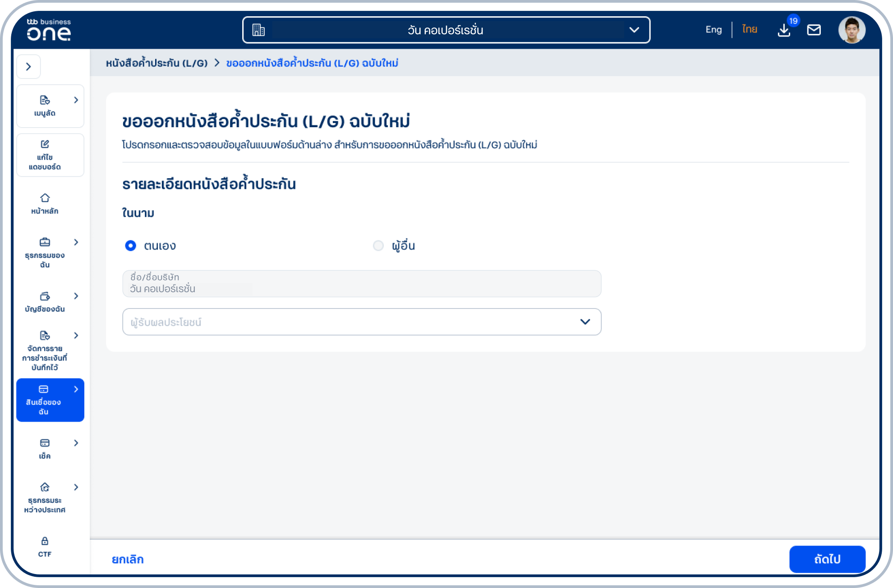Open the messages inbox icon
The height and width of the screenshot is (588, 893).
[815, 30]
